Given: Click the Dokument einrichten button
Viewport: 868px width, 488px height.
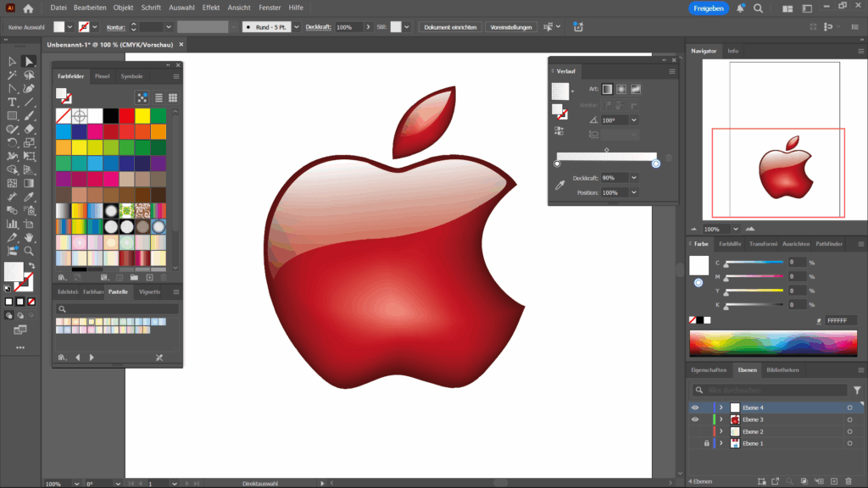Looking at the screenshot, I should coord(449,27).
